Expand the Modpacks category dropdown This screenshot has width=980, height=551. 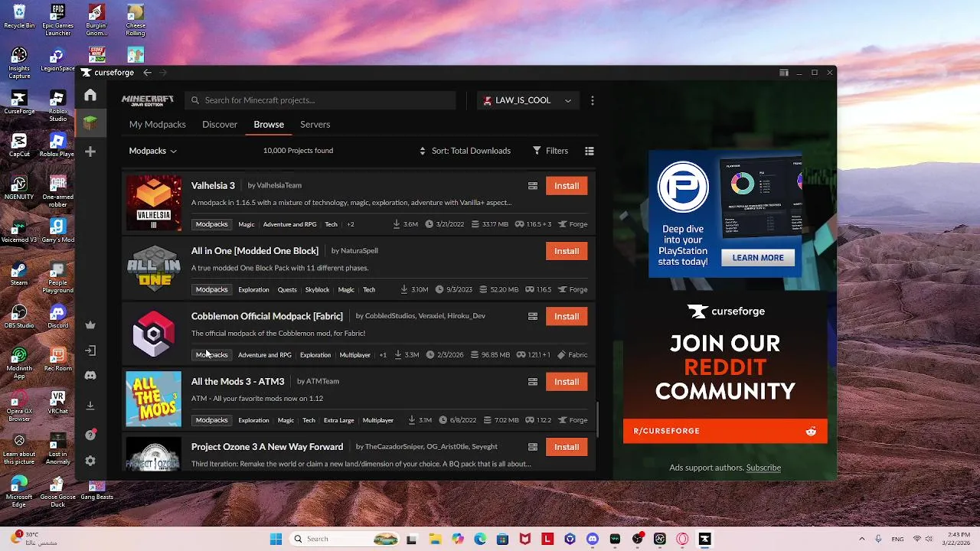[x=153, y=151]
